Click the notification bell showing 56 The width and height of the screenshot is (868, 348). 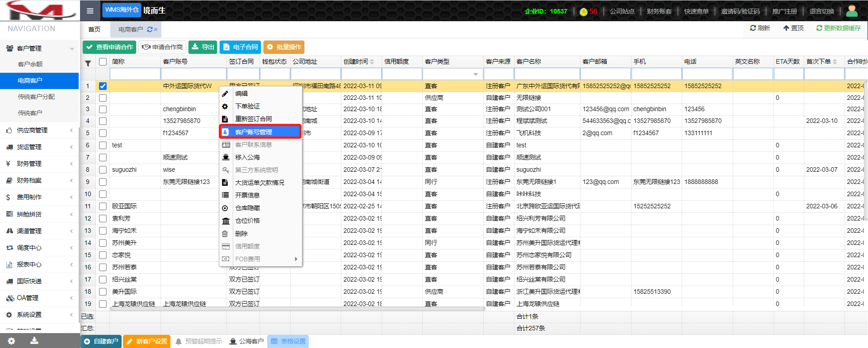(x=583, y=12)
